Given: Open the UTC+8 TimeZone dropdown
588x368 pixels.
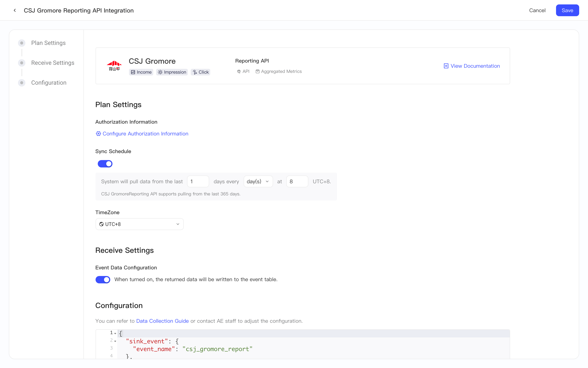Looking at the screenshot, I should coord(139,224).
